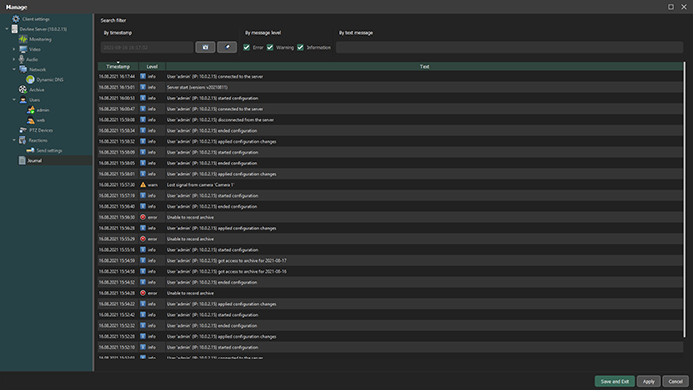Toggle the Information level checkbox
Screen dimensions: 693x390
(301, 47)
